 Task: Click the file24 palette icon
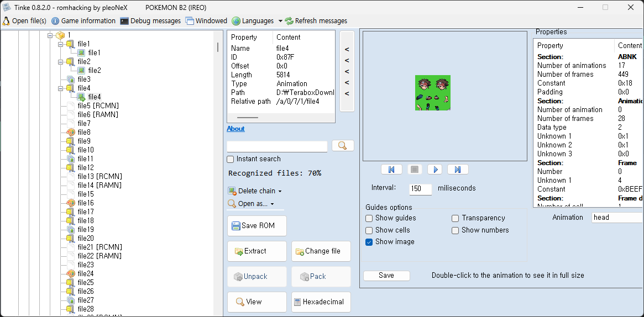click(70, 273)
